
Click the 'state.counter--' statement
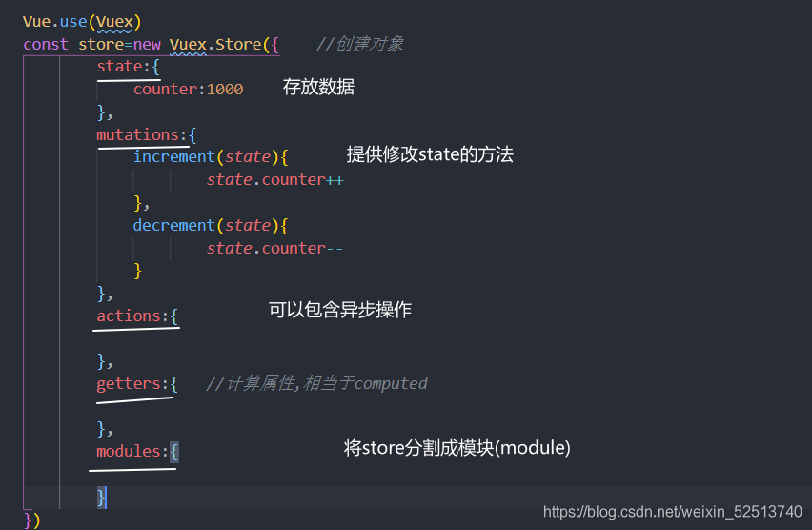point(274,249)
